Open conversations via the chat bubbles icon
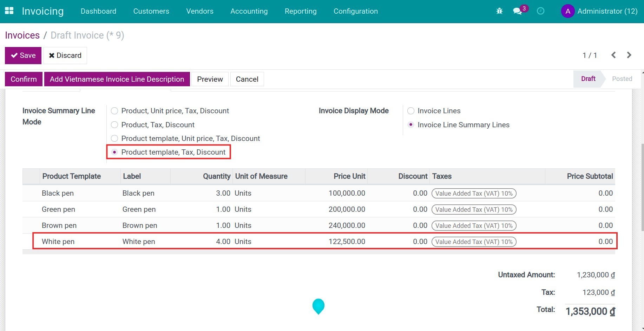 tap(517, 11)
